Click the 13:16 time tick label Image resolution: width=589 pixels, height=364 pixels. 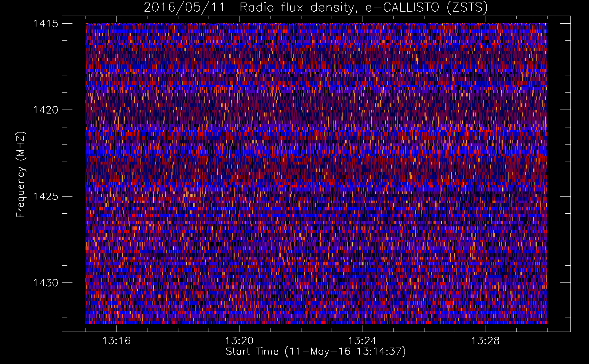point(116,341)
